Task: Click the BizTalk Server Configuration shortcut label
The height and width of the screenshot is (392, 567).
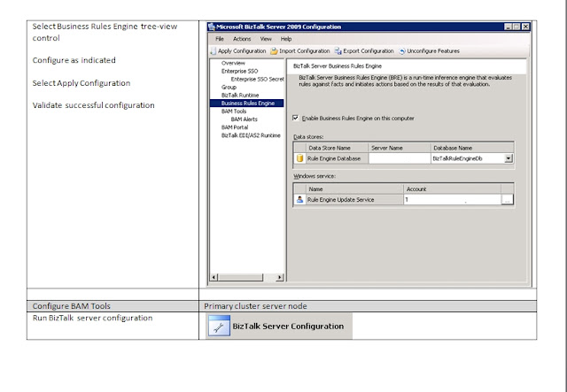Action: pyautogui.click(x=288, y=326)
